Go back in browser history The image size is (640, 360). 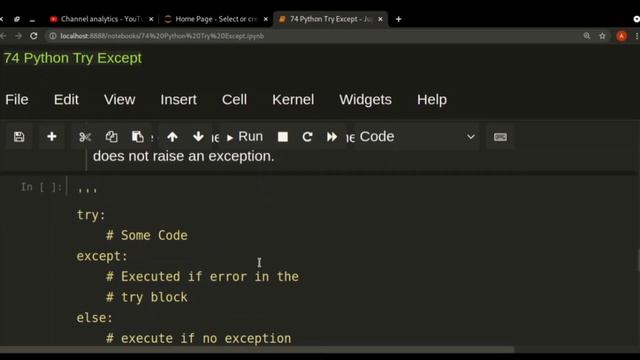click(3, 36)
